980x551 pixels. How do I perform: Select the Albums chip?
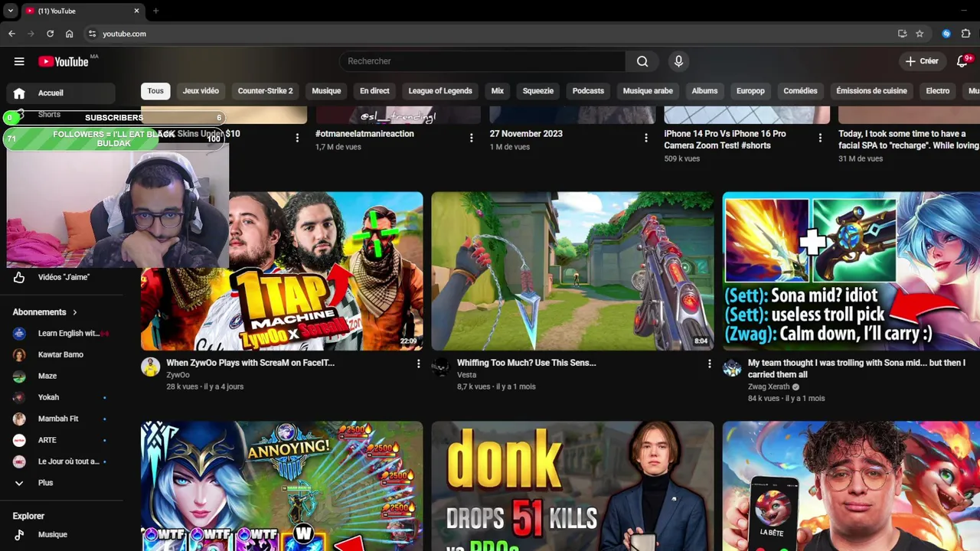coord(704,91)
